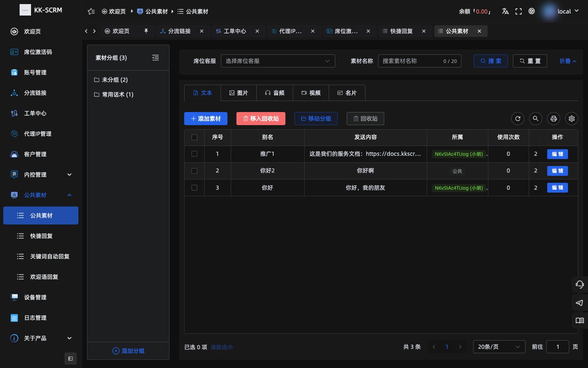The image size is (588, 368).
Task: Open the theme settings icon in header
Action: click(x=532, y=11)
